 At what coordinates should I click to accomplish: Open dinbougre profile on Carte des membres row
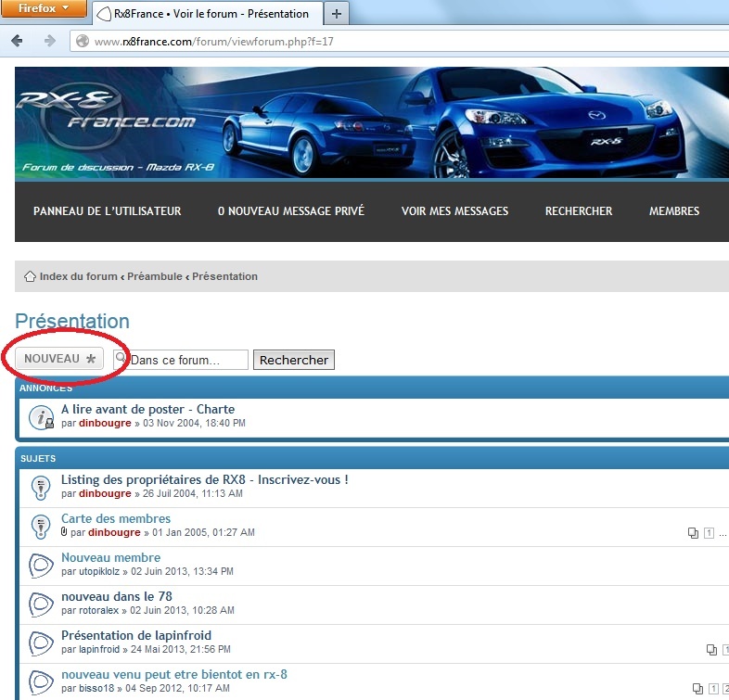[114, 533]
